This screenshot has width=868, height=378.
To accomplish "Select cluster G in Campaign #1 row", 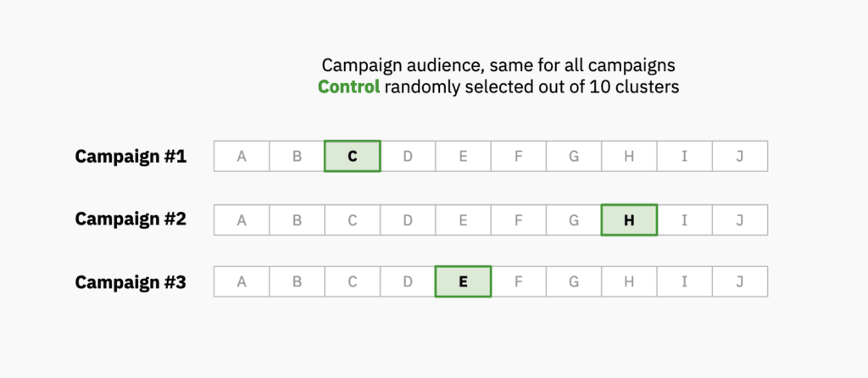I will click(574, 156).
